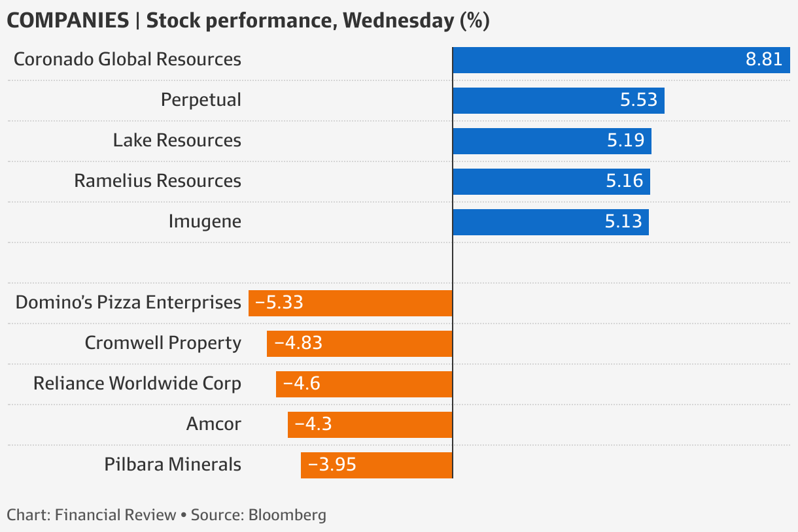Viewport: 798px width, 532px height.
Task: Click the blue Perpetual 5.53 bar
Action: coord(558,101)
